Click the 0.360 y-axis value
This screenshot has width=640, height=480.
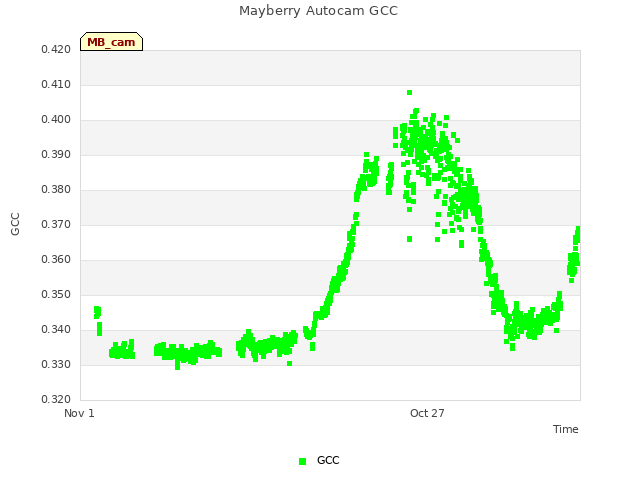[x=56, y=260]
